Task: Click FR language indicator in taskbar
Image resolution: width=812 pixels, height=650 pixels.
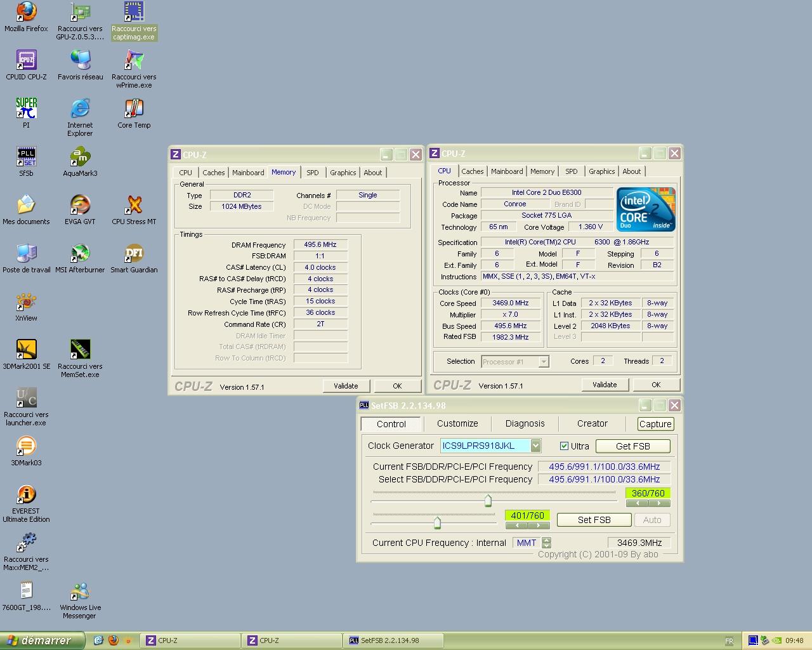Action: (x=729, y=641)
